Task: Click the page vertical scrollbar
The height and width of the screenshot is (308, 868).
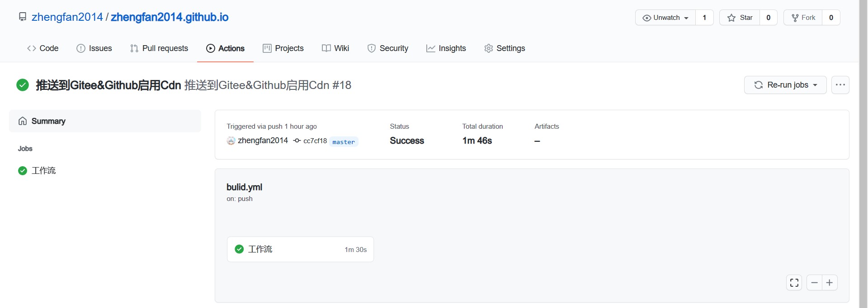Action: pyautogui.click(x=863, y=154)
